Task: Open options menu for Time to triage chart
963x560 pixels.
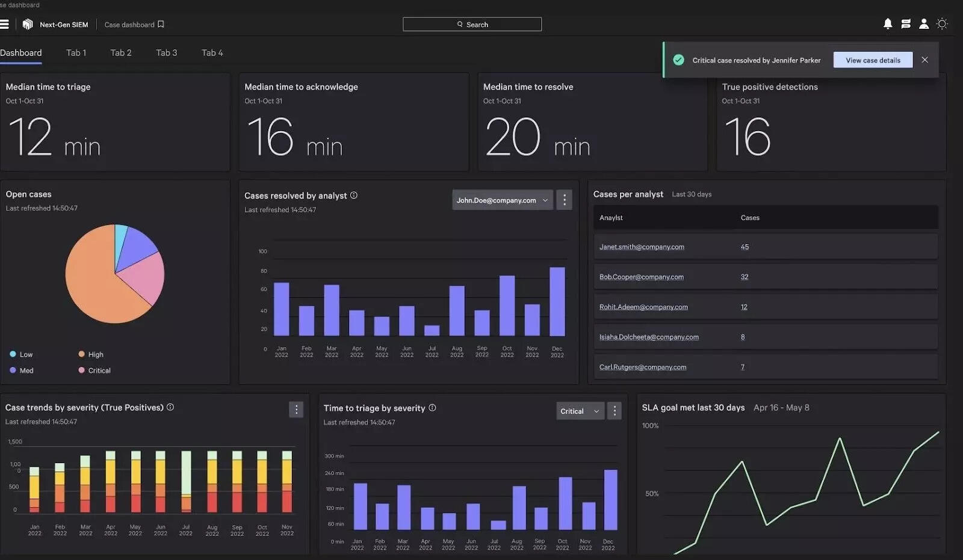Action: pos(615,411)
